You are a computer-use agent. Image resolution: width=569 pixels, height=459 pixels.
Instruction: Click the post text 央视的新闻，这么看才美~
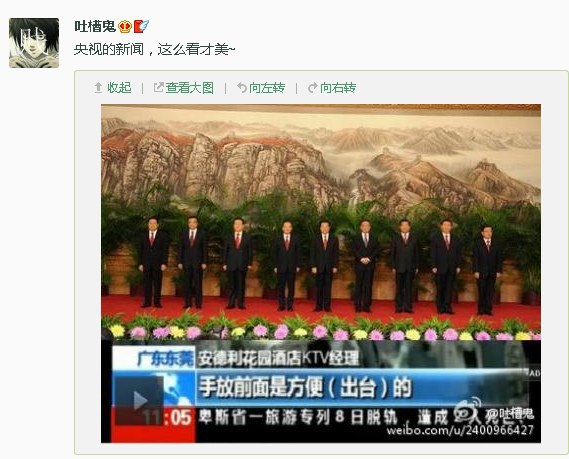(x=155, y=49)
